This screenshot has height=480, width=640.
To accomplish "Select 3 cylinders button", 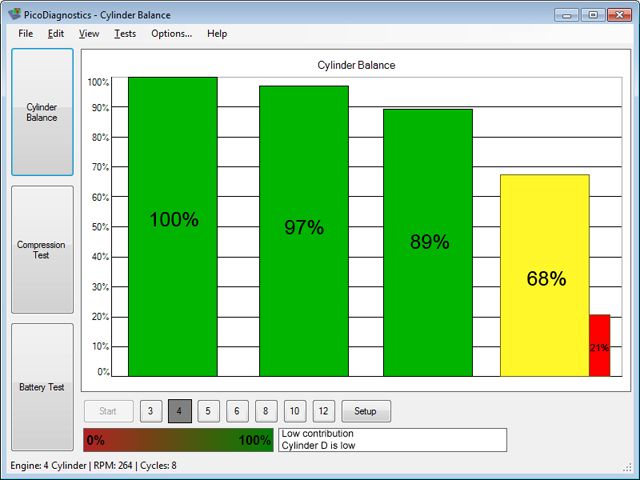I will tap(151, 411).
